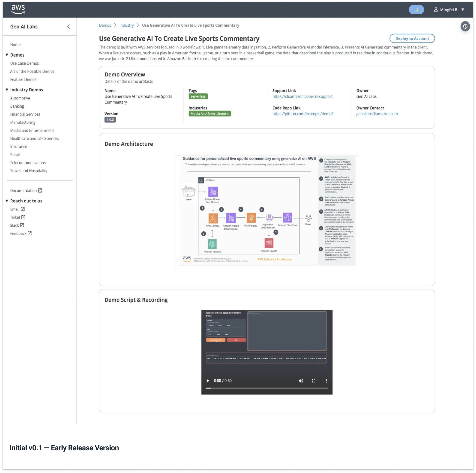Collapse the Gen AI Labs sidebar
The height and width of the screenshot is (473, 476).
pyautogui.click(x=68, y=27)
